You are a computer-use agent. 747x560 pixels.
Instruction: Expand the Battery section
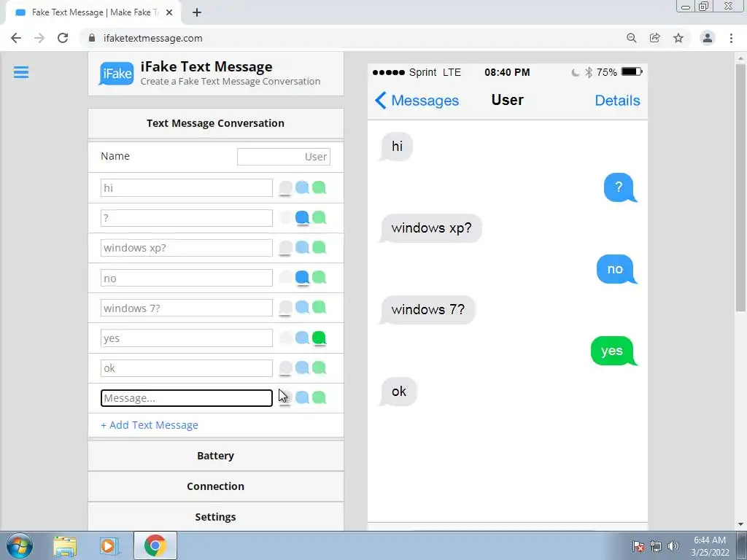coord(216,456)
